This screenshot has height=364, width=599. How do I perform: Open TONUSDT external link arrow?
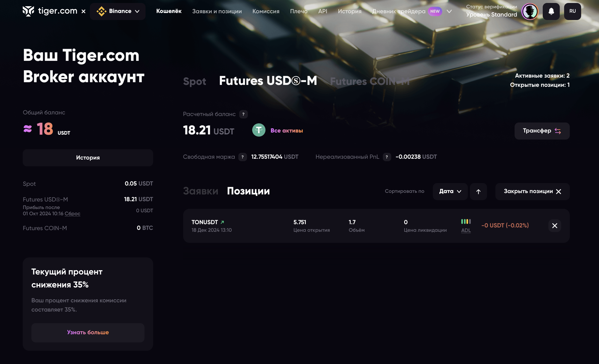tap(222, 222)
